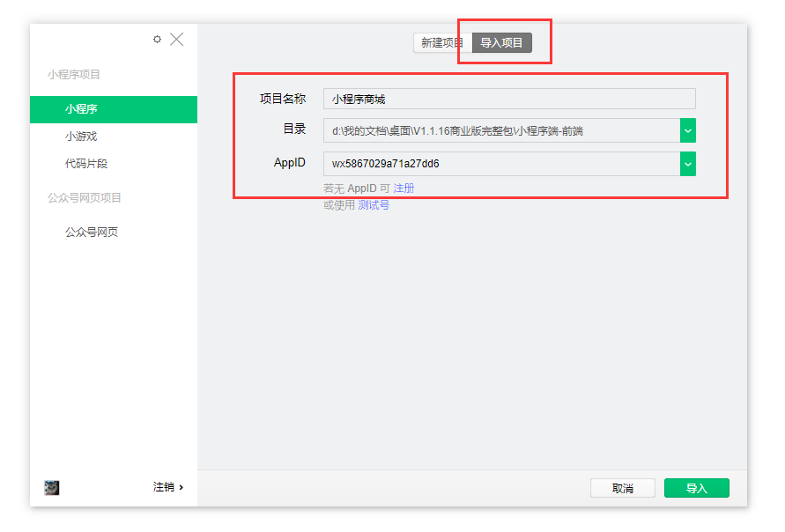
Task: Click the AppID text field
Action: tap(500, 164)
